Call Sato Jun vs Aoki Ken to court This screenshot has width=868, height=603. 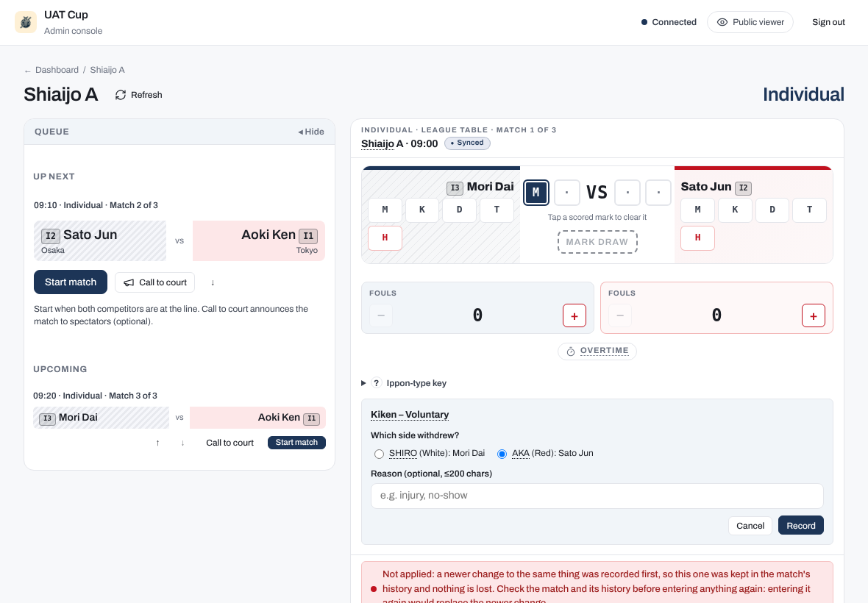pyautogui.click(x=155, y=282)
